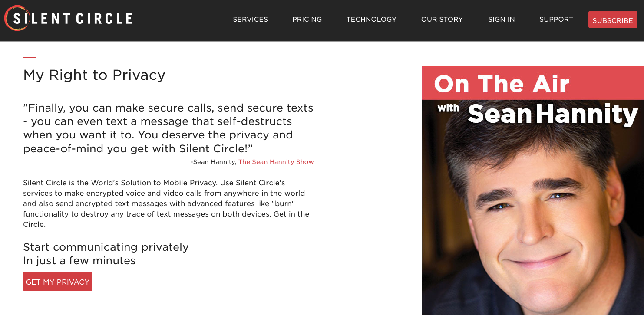644x315 pixels.
Task: Click the red Subscribe button
Action: (613, 20)
